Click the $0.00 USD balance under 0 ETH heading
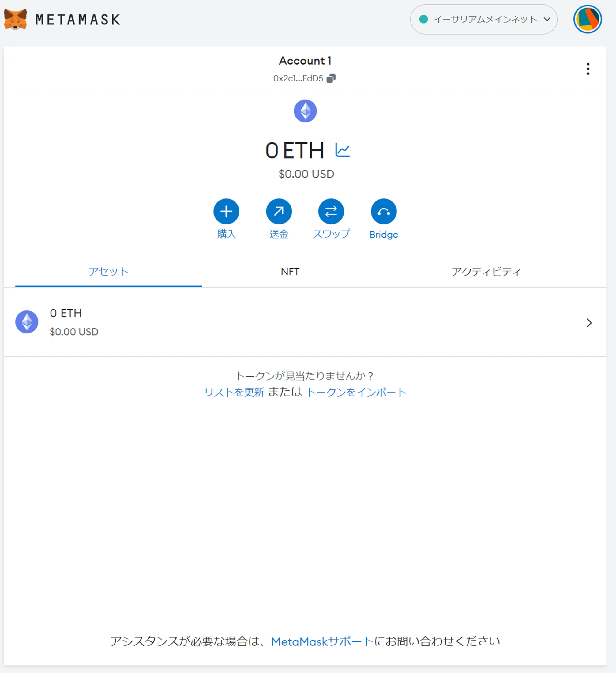 (x=306, y=174)
